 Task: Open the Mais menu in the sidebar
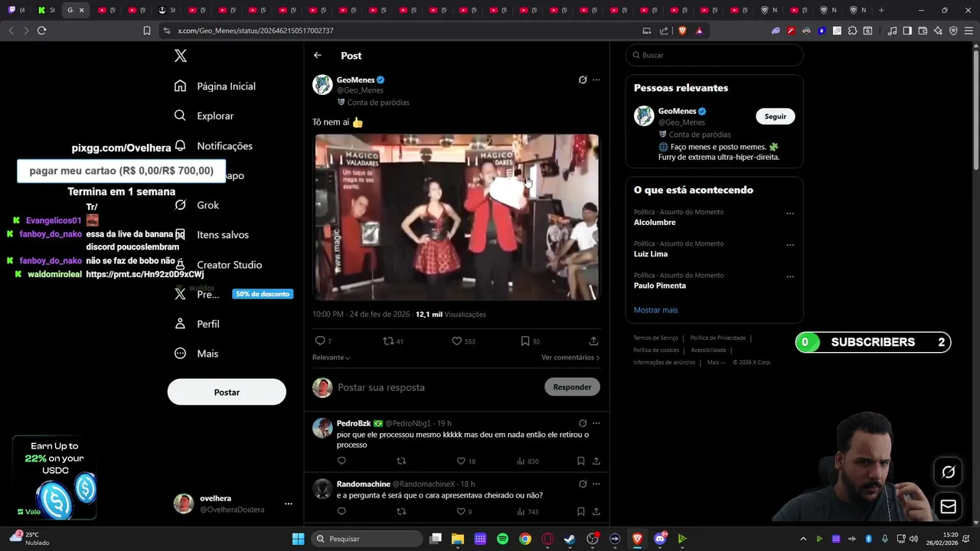pyautogui.click(x=197, y=354)
